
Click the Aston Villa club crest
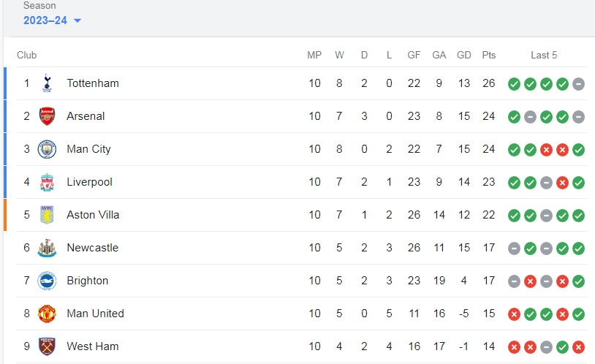[x=47, y=215]
